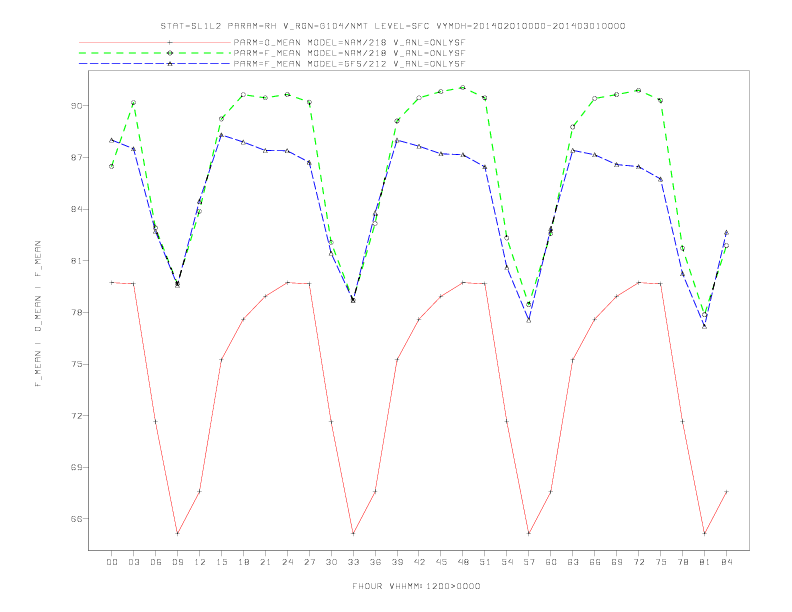This screenshot has height=612, width=792.
Task: Click y-axis tick label 66
Action: point(76,519)
